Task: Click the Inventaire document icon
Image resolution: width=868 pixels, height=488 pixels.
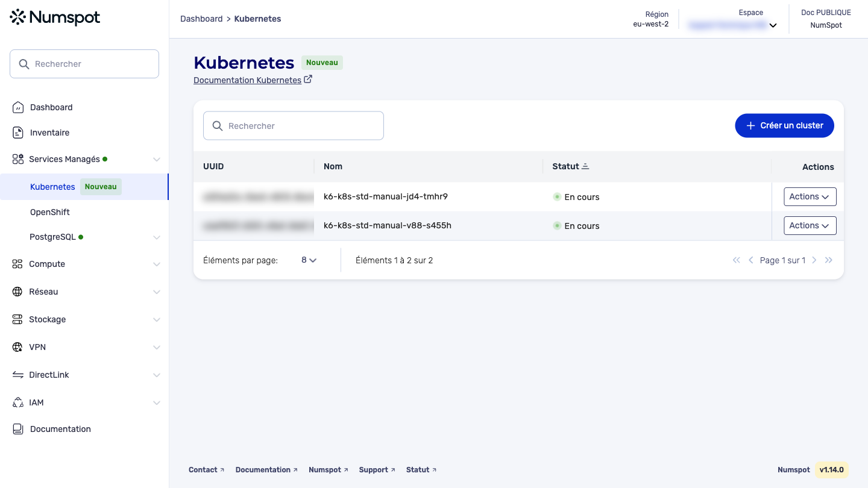Action: coord(18,133)
